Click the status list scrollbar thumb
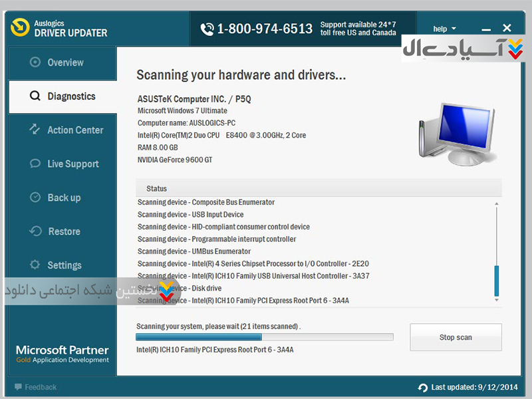This screenshot has width=532, height=399. (x=496, y=280)
